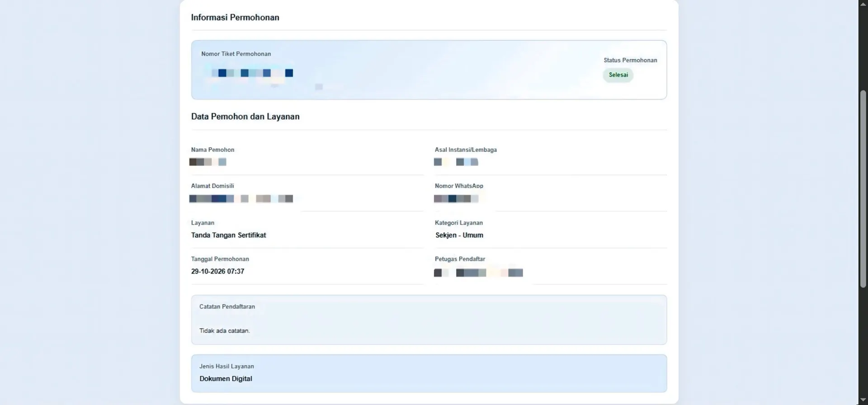Screen dimensions: 868x405
Task: Click the Nama Pemohon label
Action: tap(212, 150)
